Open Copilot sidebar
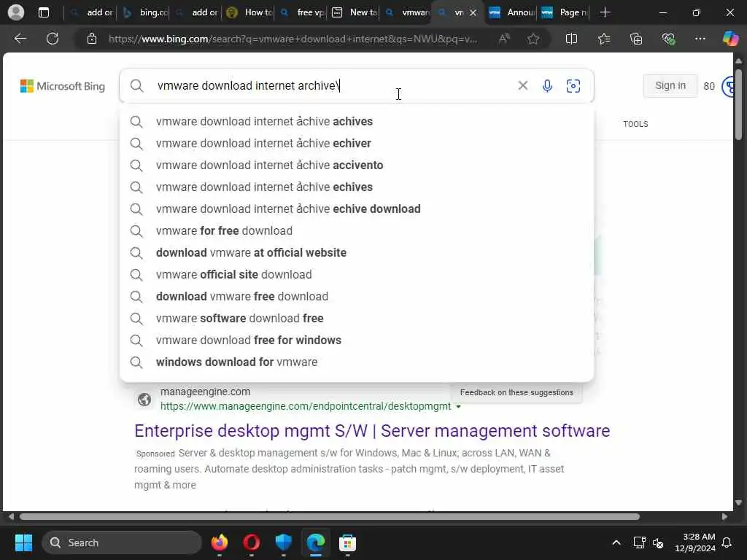The height and width of the screenshot is (560, 747). [730, 39]
